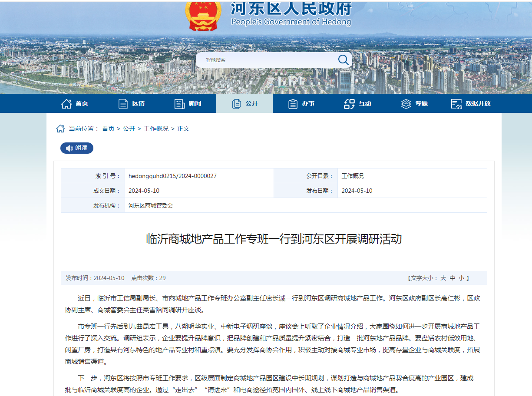Image resolution: width=532 pixels, height=396 pixels.
Task: Click the 办事 clipboard icon
Action: coord(293,103)
